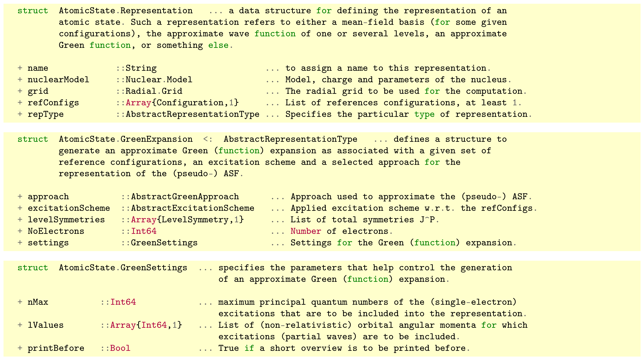Click the AbstractExcitationScheme type name
The image size is (644, 360).
pos(193,208)
